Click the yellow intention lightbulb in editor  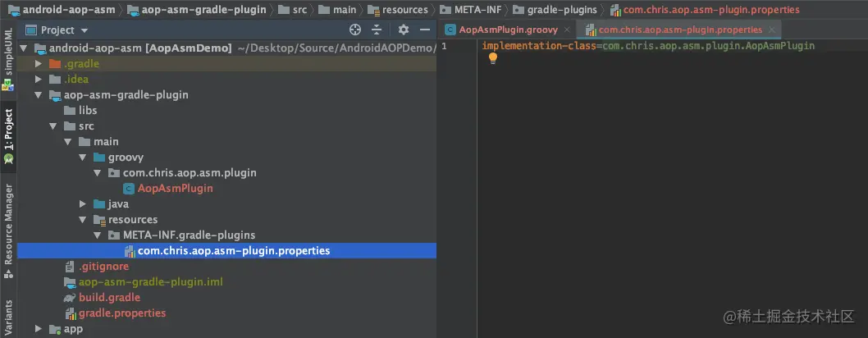pos(493,58)
